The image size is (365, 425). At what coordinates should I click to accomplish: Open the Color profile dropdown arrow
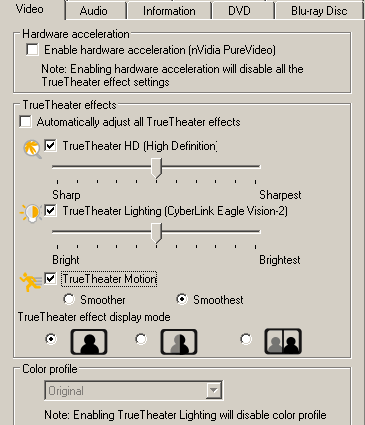click(213, 390)
